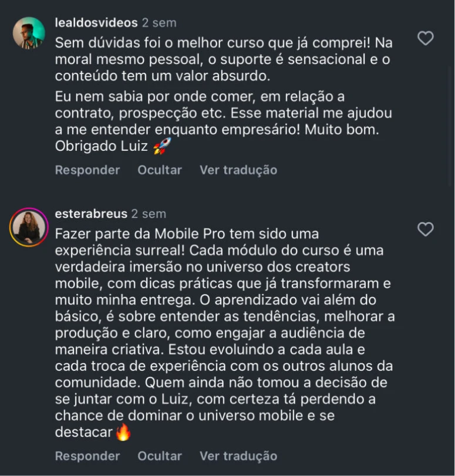Click the paragraph starting 'Sem dúvidas foi'
The width and height of the screenshot is (455, 476).
click(223, 59)
